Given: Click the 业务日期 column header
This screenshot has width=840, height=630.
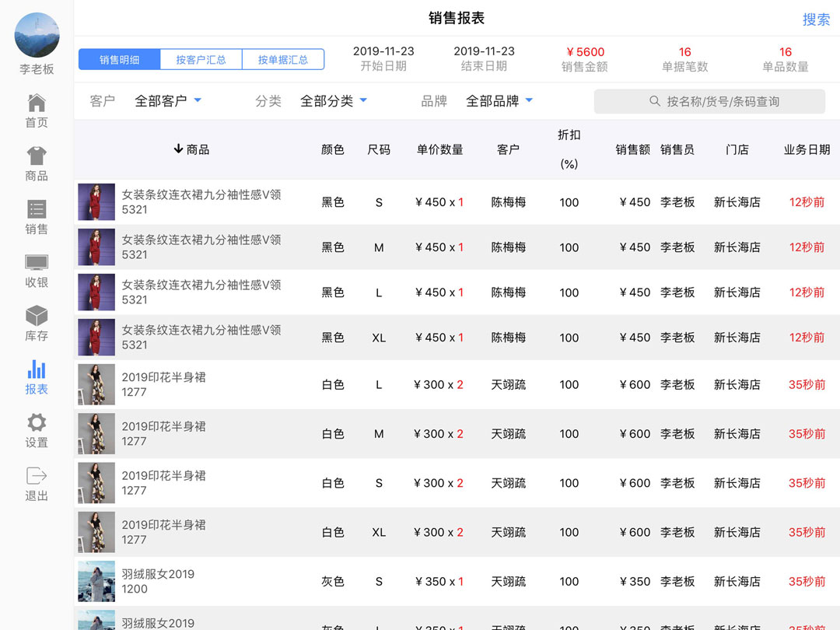Looking at the screenshot, I should (x=807, y=149).
